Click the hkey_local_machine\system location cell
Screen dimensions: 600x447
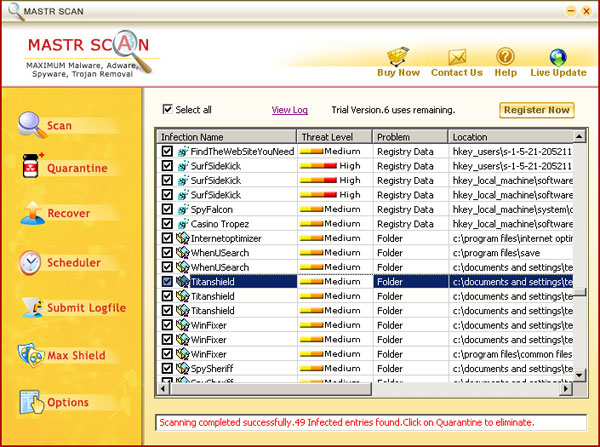512,210
